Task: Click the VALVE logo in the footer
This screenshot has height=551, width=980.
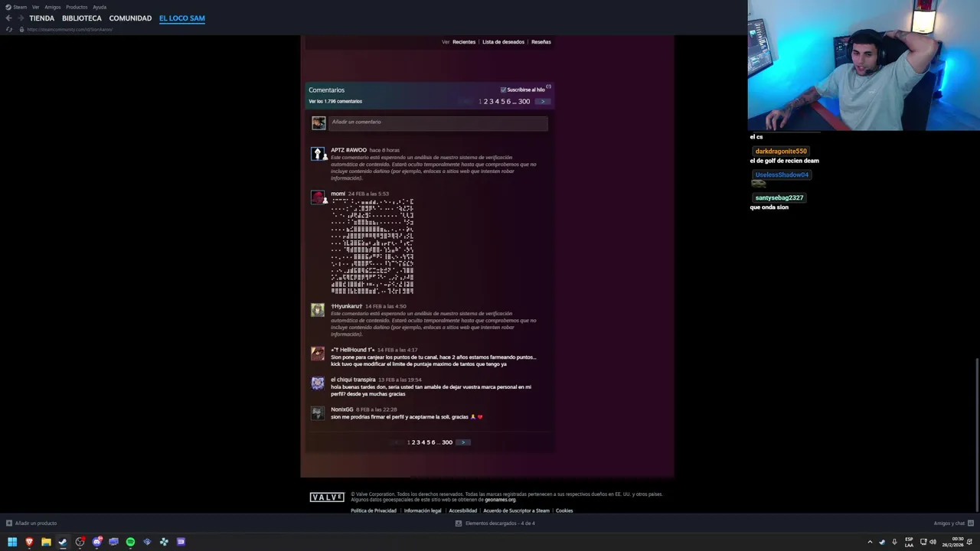Action: point(327,497)
